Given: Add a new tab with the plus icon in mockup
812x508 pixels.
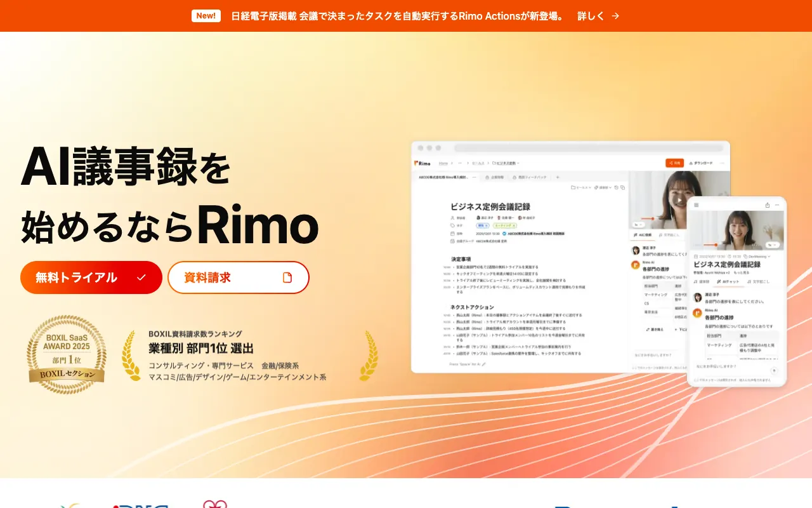Looking at the screenshot, I should [558, 177].
